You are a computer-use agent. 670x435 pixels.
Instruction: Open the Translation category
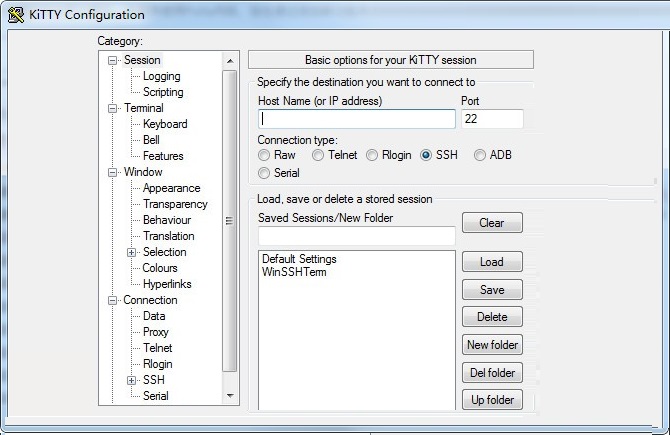pos(169,236)
